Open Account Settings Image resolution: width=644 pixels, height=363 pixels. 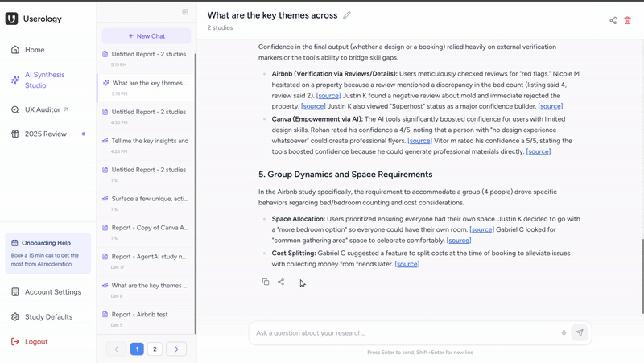tap(46, 292)
